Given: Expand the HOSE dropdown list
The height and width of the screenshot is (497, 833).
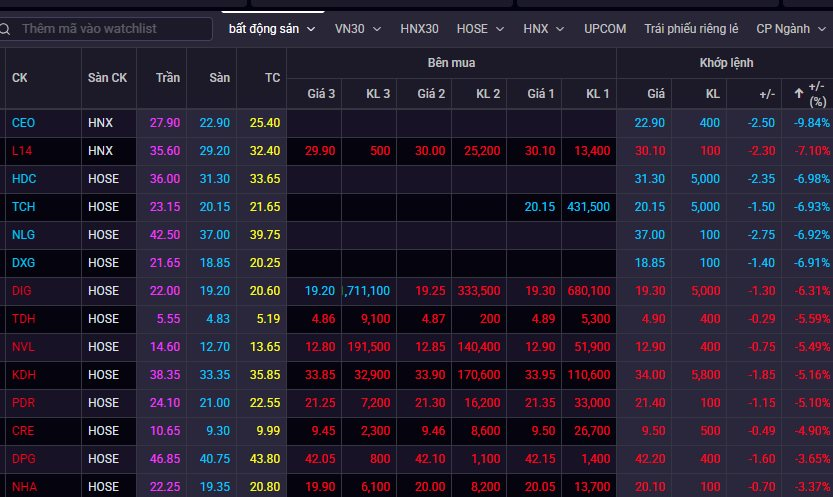Looking at the screenshot, I should pos(499,29).
